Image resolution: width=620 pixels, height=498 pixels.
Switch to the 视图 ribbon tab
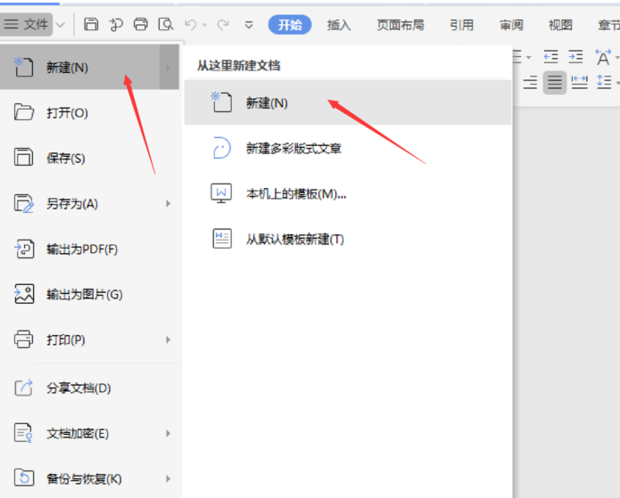560,25
